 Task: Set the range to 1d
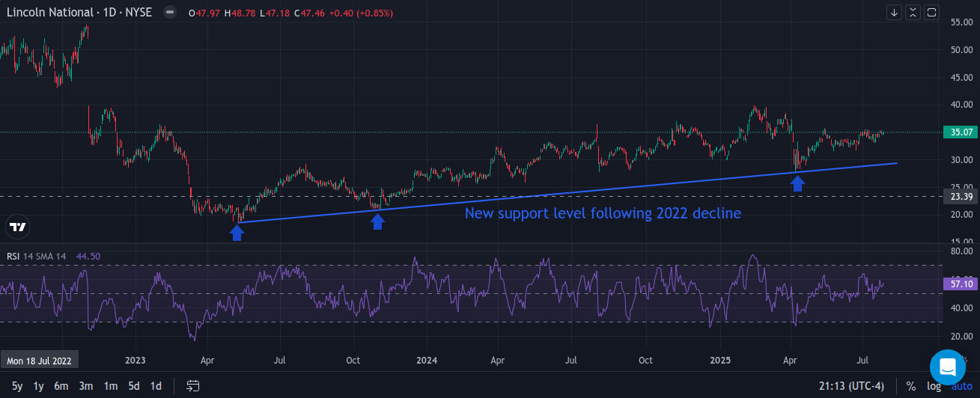[156, 386]
